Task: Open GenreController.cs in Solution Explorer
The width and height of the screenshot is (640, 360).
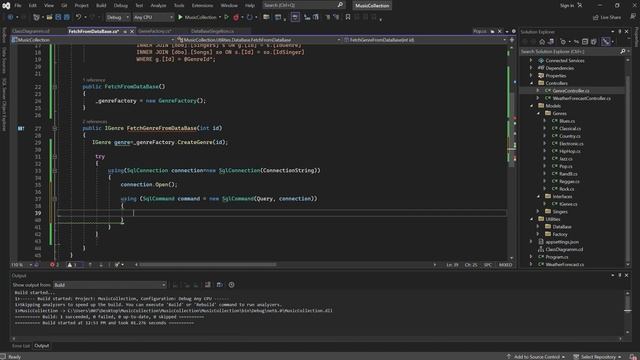Action: 571,91
